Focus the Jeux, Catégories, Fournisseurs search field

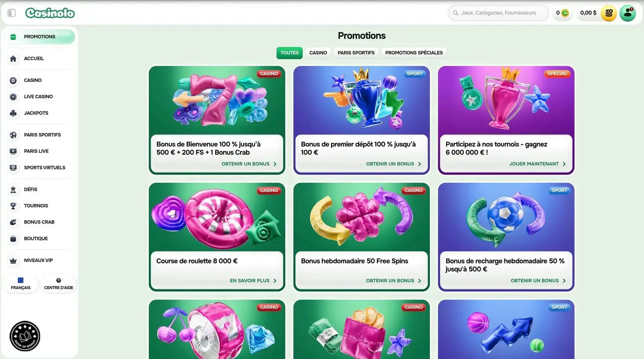coord(498,13)
